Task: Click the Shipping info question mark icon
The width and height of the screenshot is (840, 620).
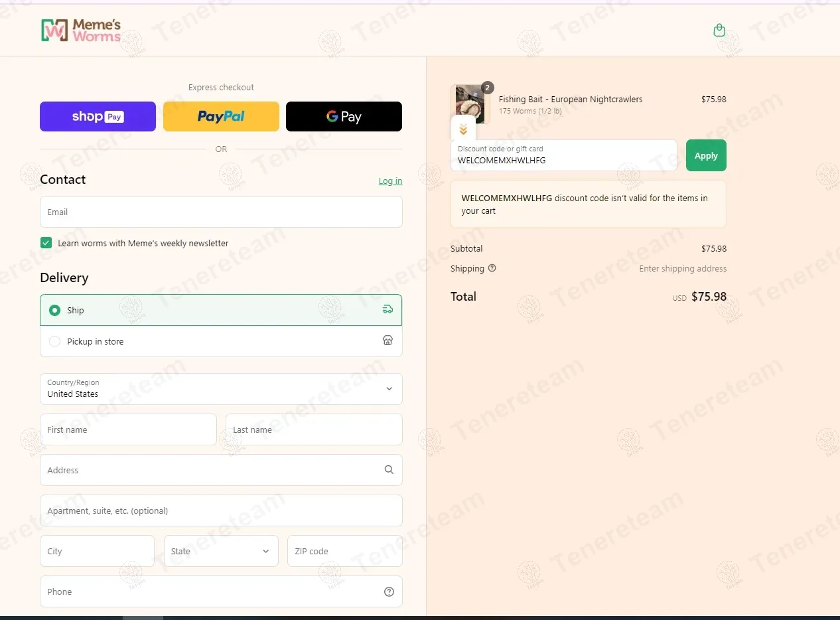Action: click(492, 268)
